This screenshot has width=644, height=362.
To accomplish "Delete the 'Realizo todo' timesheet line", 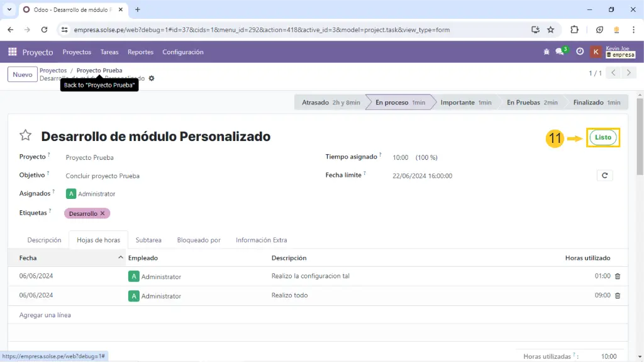I will click(617, 295).
